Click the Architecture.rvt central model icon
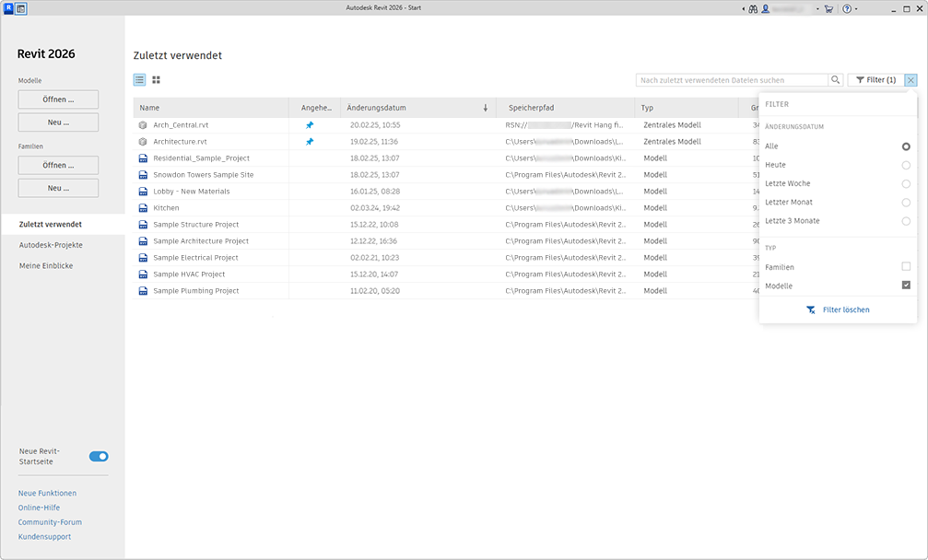This screenshot has height=560, width=928. (143, 142)
